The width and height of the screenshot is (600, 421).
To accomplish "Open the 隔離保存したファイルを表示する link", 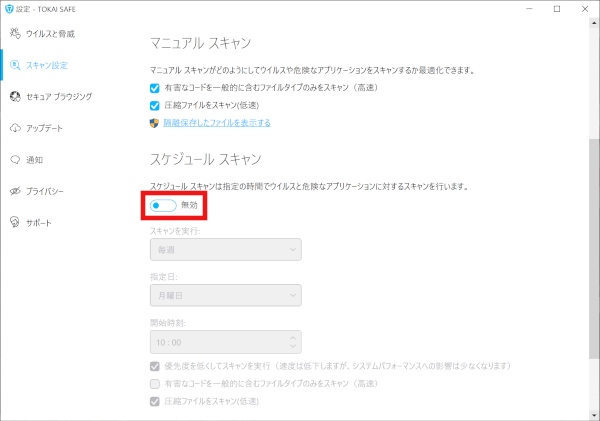I will tap(217, 123).
